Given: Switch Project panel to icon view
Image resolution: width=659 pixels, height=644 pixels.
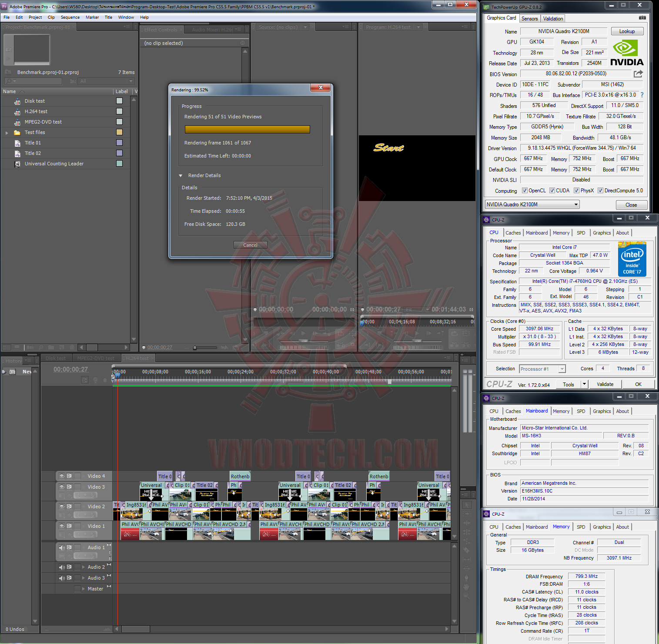Looking at the screenshot, I should [17, 347].
